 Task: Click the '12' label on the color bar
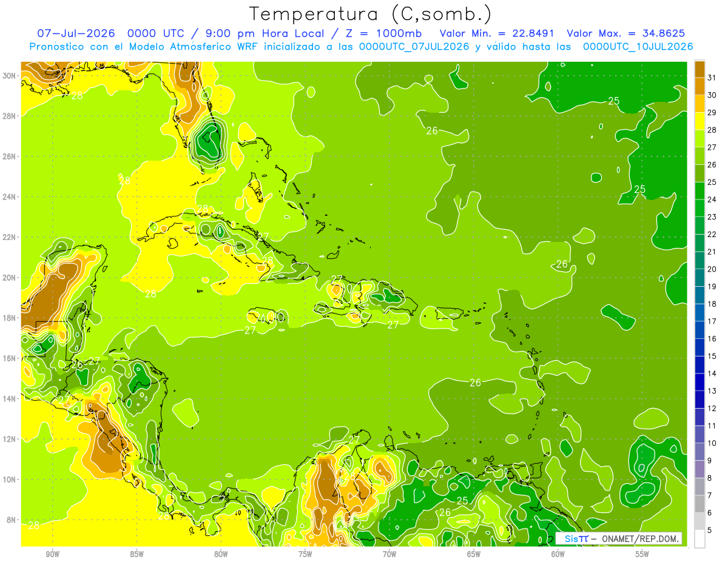(x=712, y=409)
